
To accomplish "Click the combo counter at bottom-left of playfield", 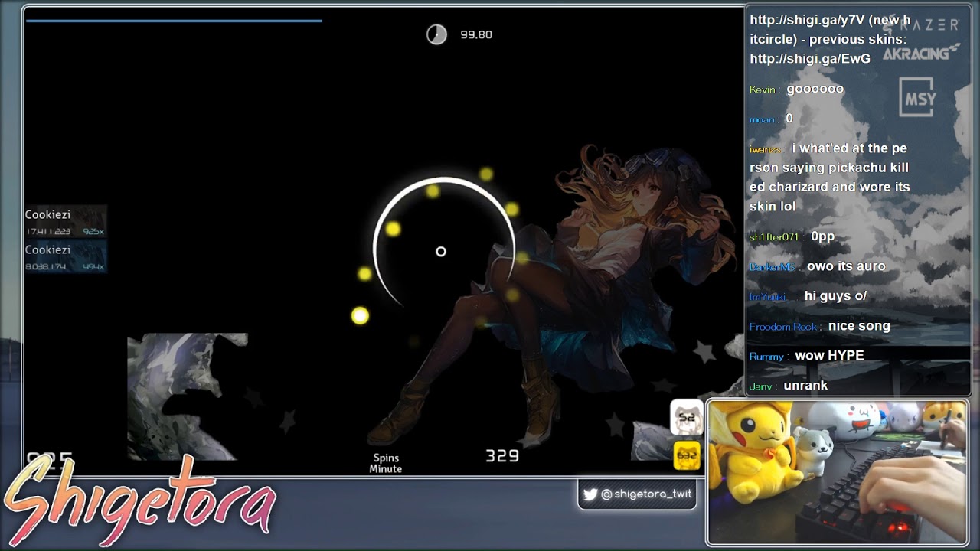I will pyautogui.click(x=50, y=460).
